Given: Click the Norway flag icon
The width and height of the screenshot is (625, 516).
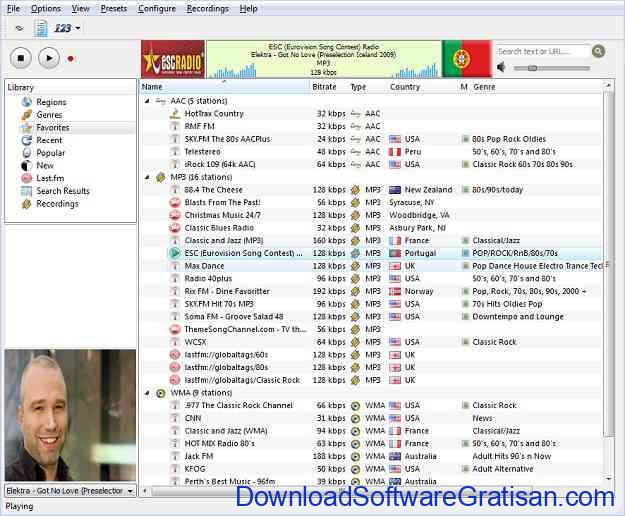Looking at the screenshot, I should pyautogui.click(x=395, y=291).
